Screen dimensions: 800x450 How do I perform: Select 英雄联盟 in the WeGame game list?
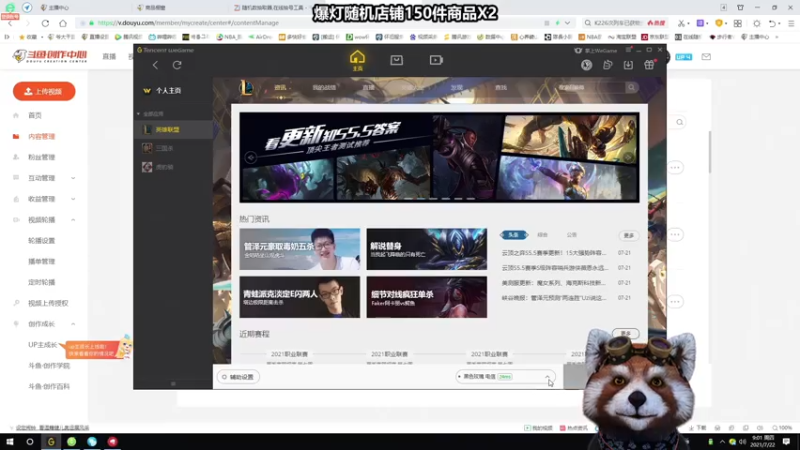[173, 130]
